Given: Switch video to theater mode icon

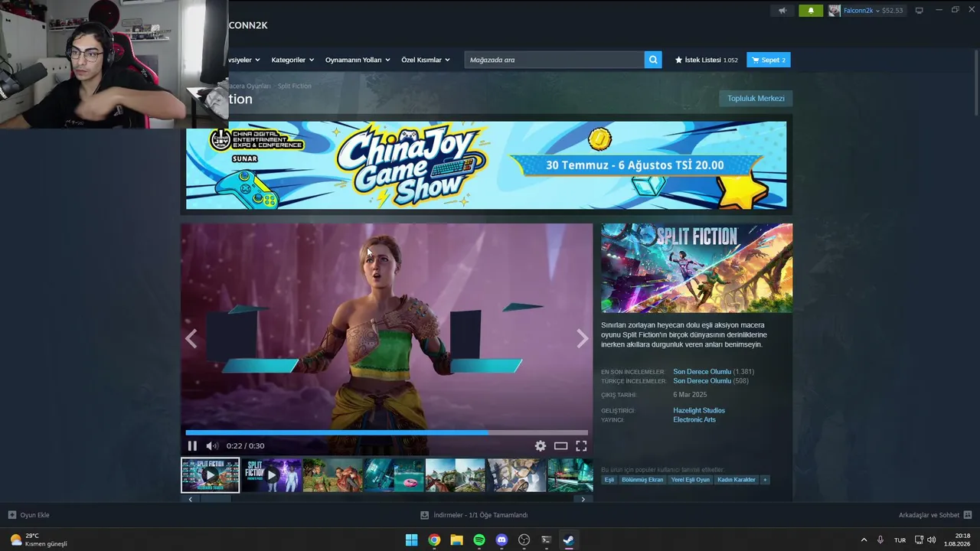Looking at the screenshot, I should pos(561,446).
